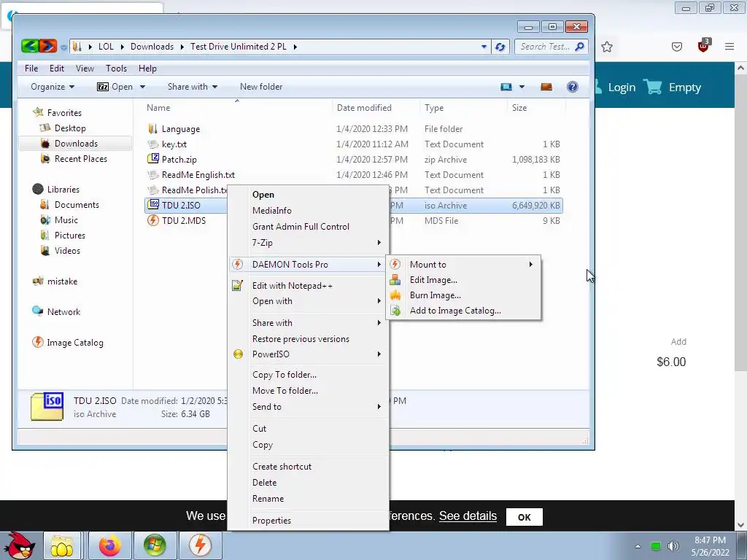Click the TDU 2.ISO file icon
Image resolution: width=747 pixels, height=560 pixels.
coord(153,205)
